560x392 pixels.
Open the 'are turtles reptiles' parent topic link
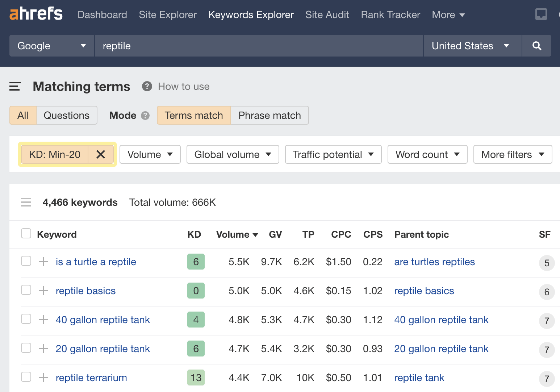434,262
